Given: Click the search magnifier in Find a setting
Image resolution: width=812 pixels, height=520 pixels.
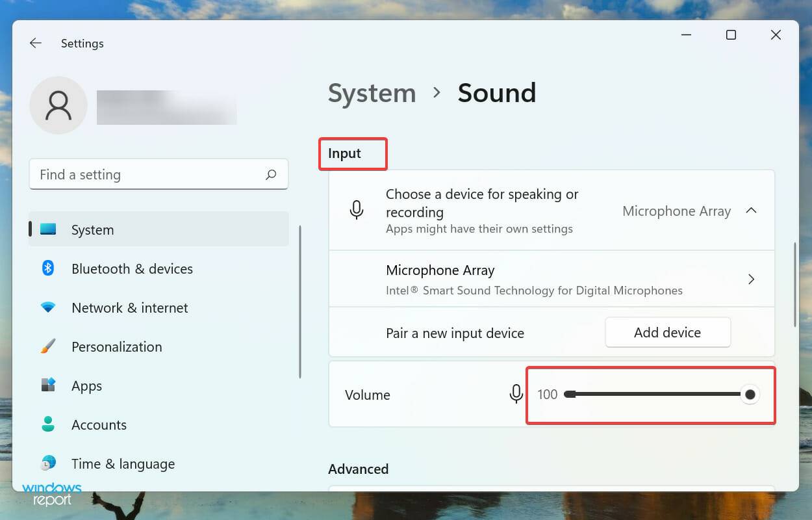Looking at the screenshot, I should [271, 174].
